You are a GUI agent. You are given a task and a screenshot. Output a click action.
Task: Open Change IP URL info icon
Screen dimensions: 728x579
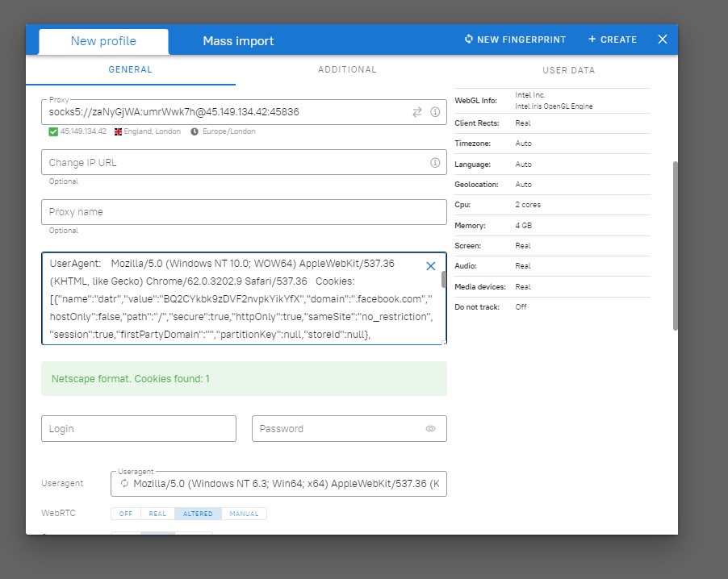(435, 162)
